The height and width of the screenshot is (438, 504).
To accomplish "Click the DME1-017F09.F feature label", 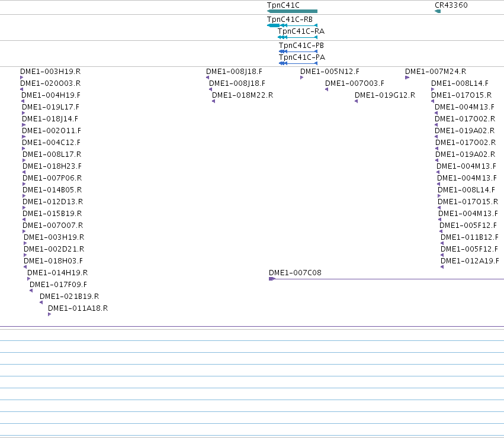I will pyautogui.click(x=58, y=285).
